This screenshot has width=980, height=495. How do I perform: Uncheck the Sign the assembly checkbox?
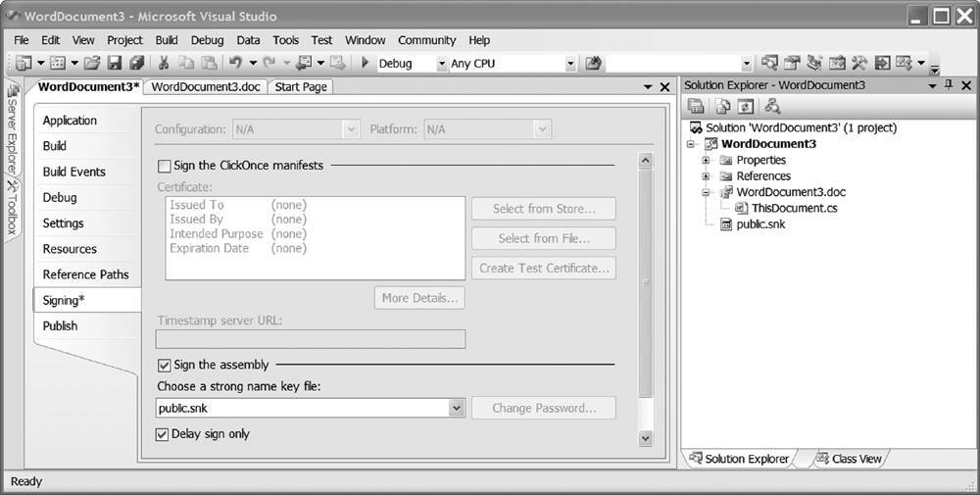click(x=164, y=365)
